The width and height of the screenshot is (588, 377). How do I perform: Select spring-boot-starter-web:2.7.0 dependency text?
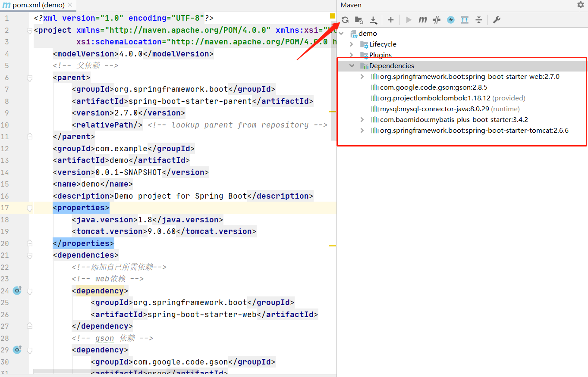(469, 77)
